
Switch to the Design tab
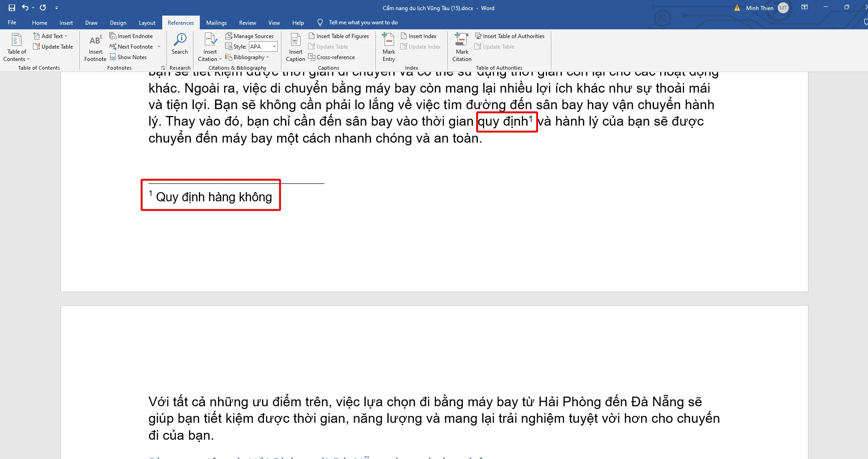[x=118, y=23]
